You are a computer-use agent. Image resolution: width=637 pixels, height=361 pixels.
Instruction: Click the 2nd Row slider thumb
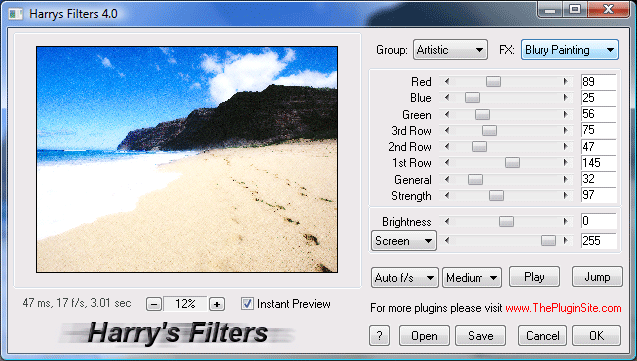pyautogui.click(x=479, y=147)
